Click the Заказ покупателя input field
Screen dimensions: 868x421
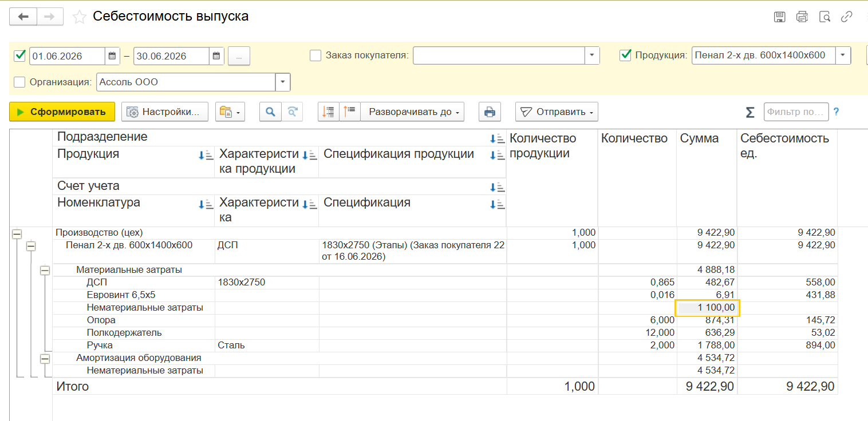point(499,55)
